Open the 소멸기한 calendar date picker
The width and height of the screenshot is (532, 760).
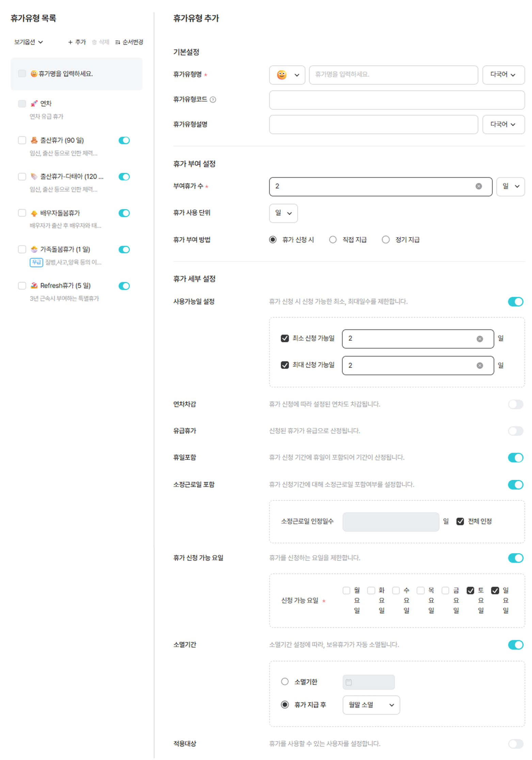349,682
